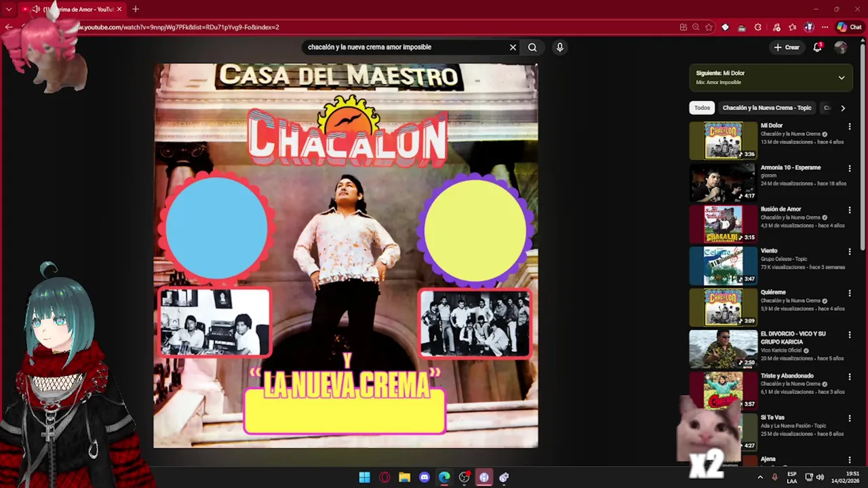The height and width of the screenshot is (488, 868).
Task: Open options menu for Ilusión de Amor
Action: [850, 210]
